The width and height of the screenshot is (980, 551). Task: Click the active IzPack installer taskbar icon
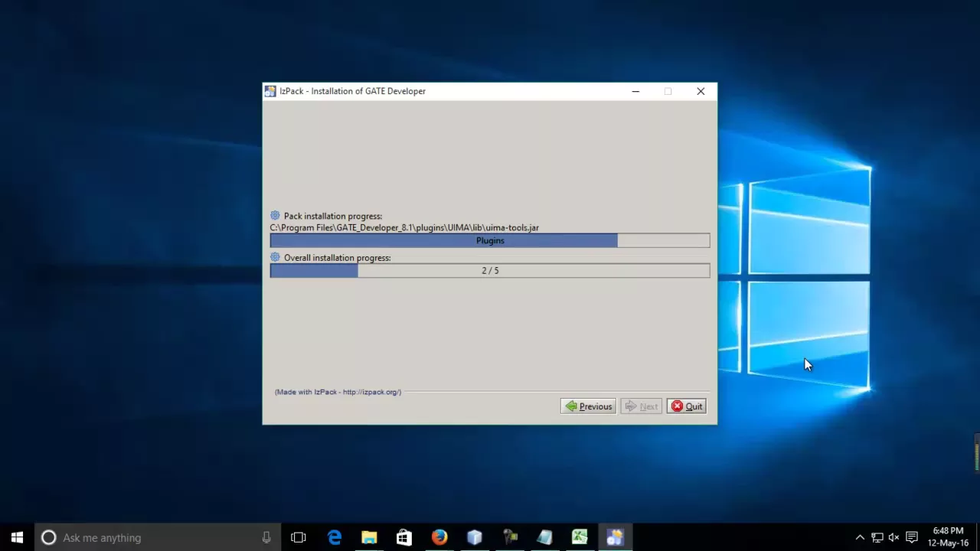[x=615, y=538]
